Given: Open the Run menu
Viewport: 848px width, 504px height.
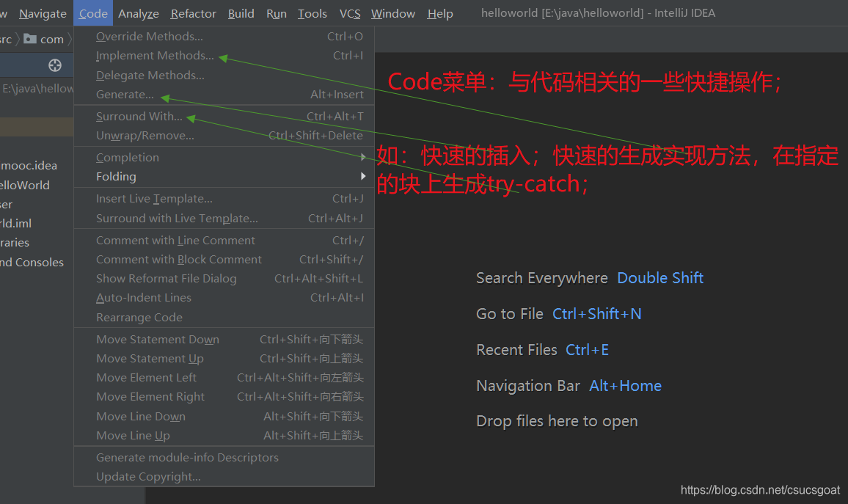Looking at the screenshot, I should [x=277, y=13].
